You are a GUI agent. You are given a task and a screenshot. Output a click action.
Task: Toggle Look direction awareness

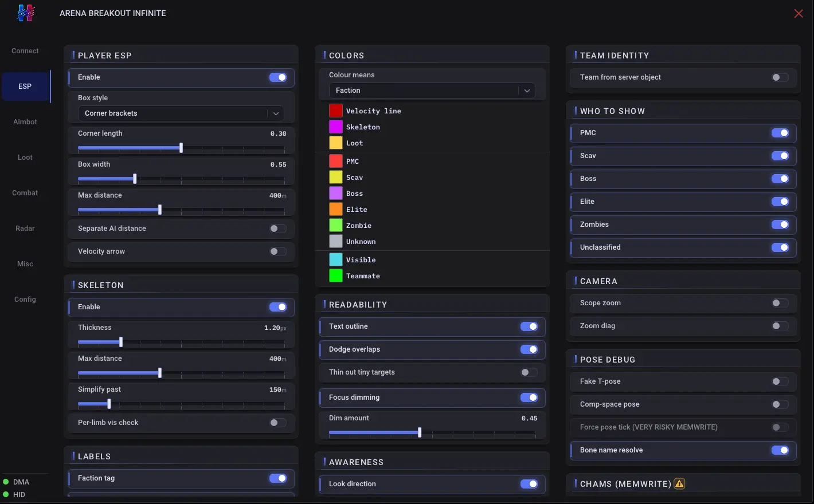point(529,484)
